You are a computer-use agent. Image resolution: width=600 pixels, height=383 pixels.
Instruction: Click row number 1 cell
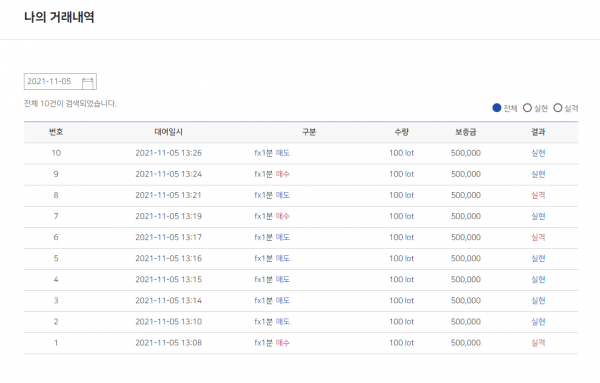click(x=56, y=342)
